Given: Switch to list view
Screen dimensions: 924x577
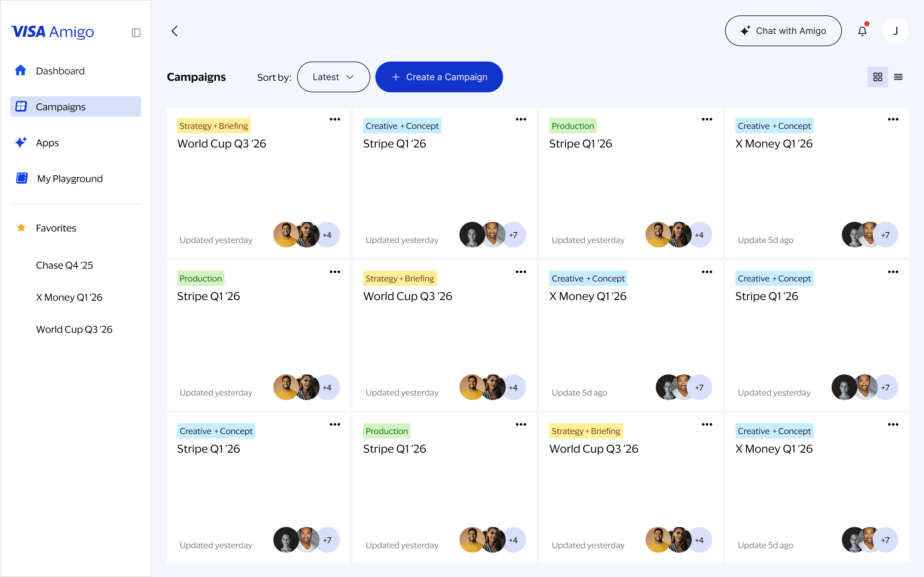Looking at the screenshot, I should click(898, 77).
